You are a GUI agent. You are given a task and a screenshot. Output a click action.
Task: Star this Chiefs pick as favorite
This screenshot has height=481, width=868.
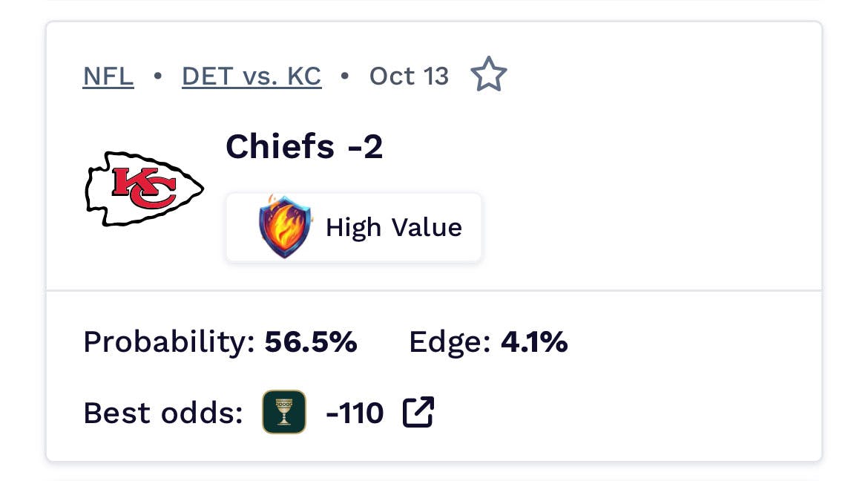(489, 76)
